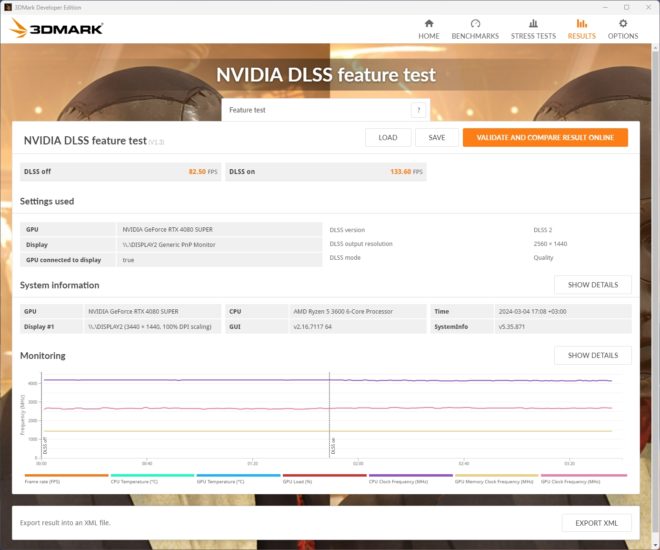Screen dimensions: 660x550
Task: Go to HOME label in the navigation
Action: (x=428, y=36)
